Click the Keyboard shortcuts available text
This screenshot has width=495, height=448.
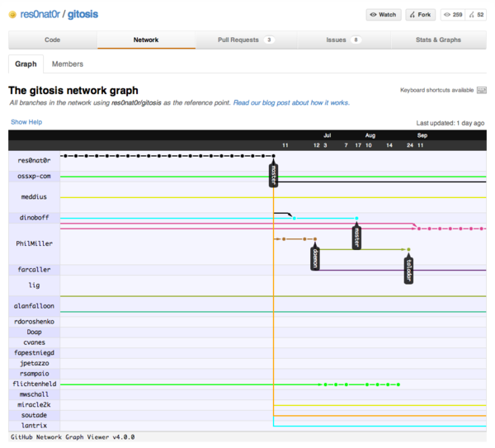[x=437, y=90]
